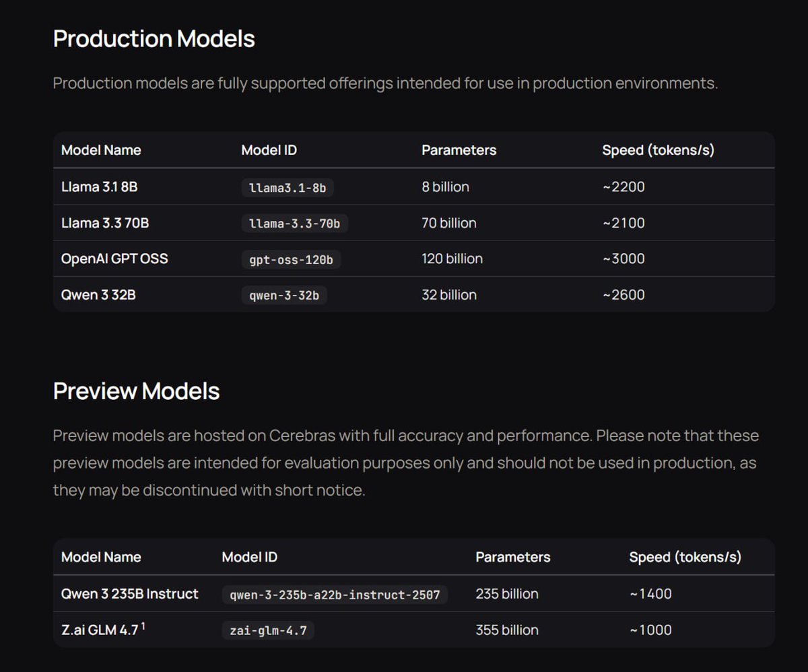Viewport: 808px width, 672px height.
Task: Click Speed (tokens/s) header in Production table
Action: pos(658,150)
